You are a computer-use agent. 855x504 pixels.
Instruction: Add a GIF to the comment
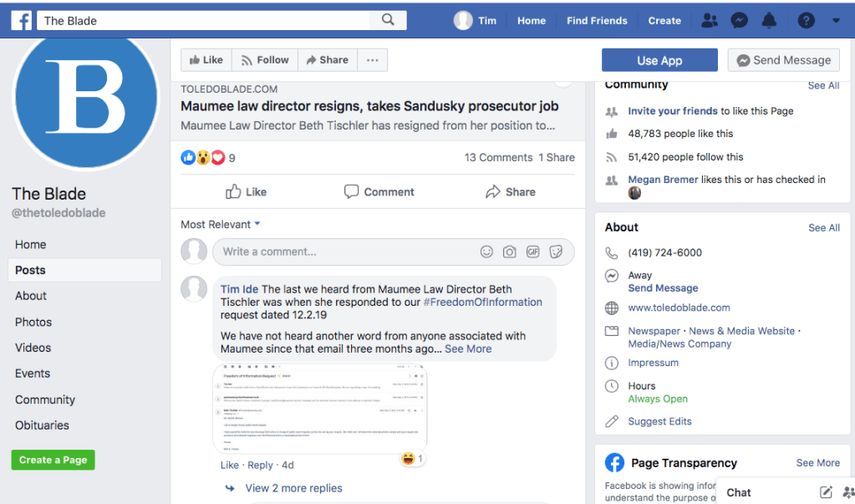pyautogui.click(x=532, y=252)
